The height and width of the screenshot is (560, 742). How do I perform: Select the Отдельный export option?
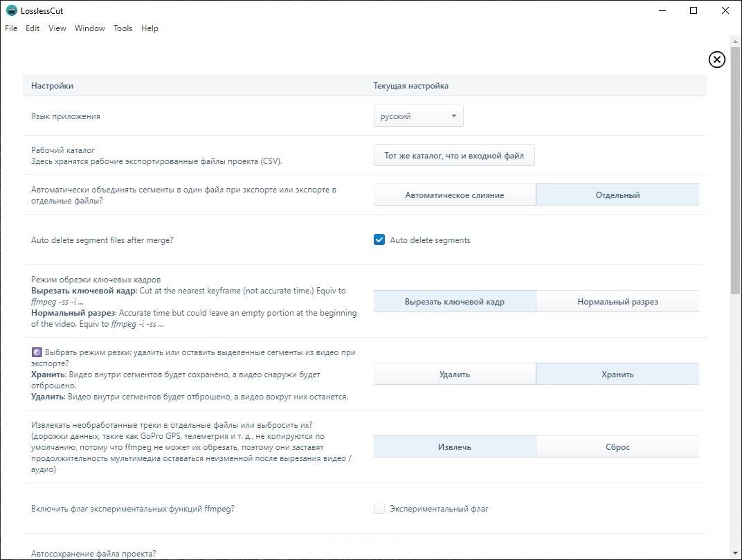pyautogui.click(x=617, y=195)
